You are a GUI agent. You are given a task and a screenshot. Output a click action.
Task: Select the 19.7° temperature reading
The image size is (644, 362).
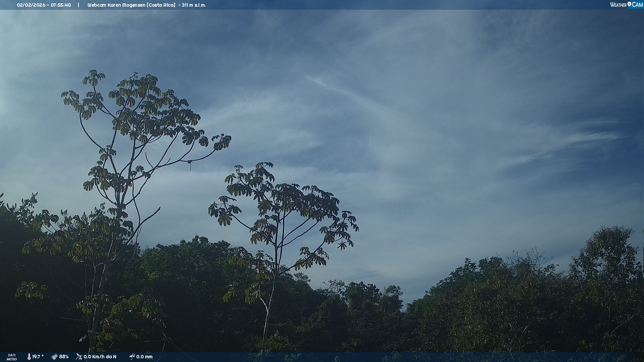coord(38,357)
